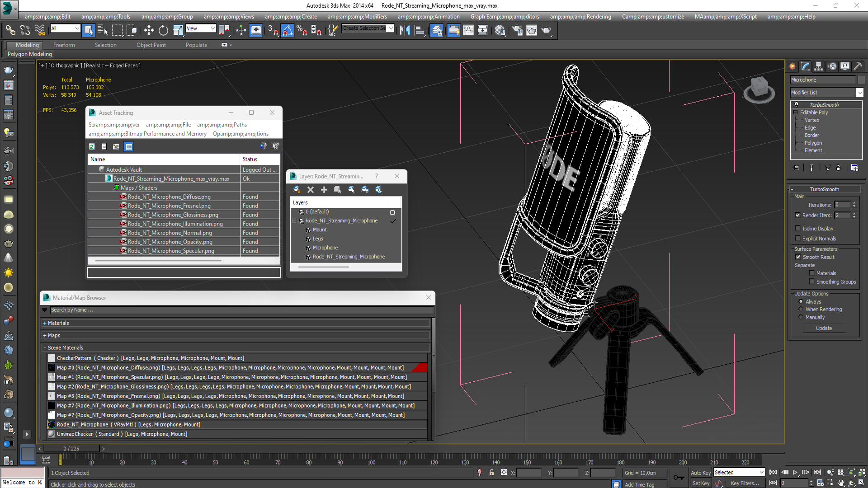Open the Modifier List dropdown
This screenshot has height=488, width=868.
827,92
